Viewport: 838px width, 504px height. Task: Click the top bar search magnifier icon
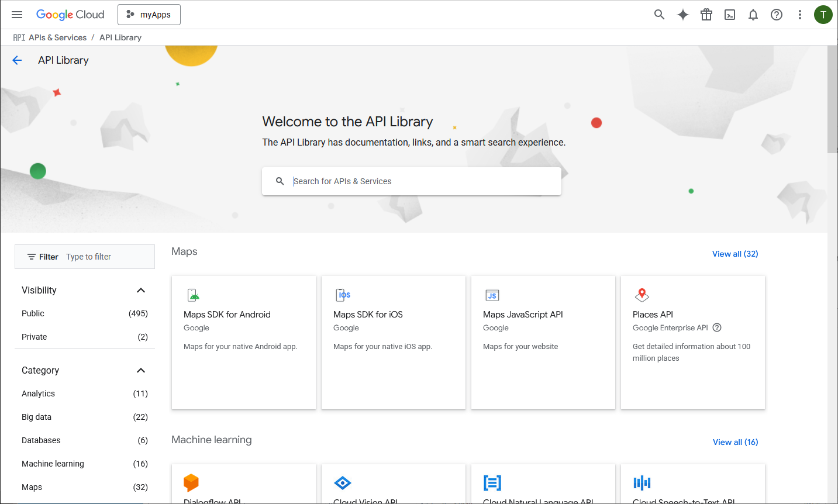pos(659,15)
